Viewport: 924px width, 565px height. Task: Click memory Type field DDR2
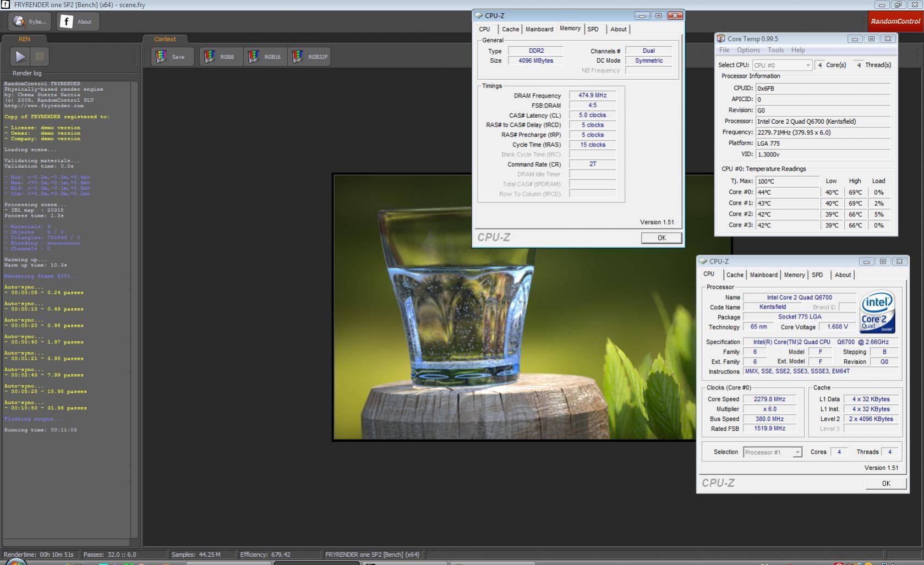[535, 51]
